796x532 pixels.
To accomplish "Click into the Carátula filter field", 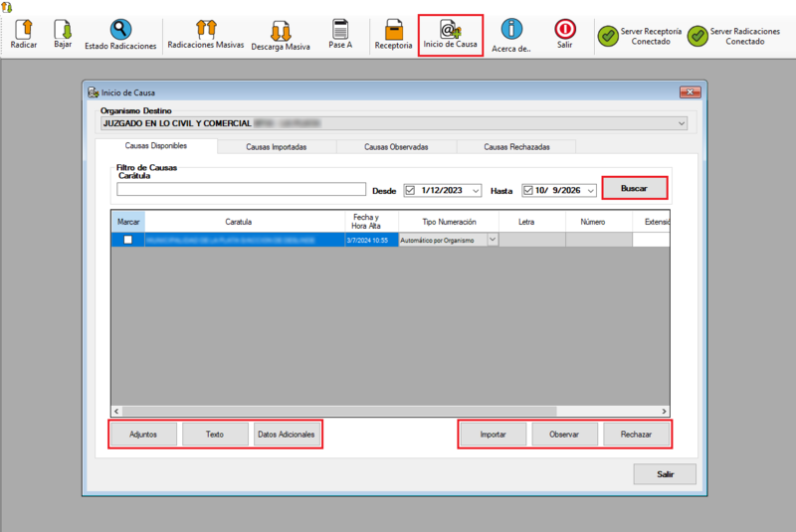I will tap(241, 189).
